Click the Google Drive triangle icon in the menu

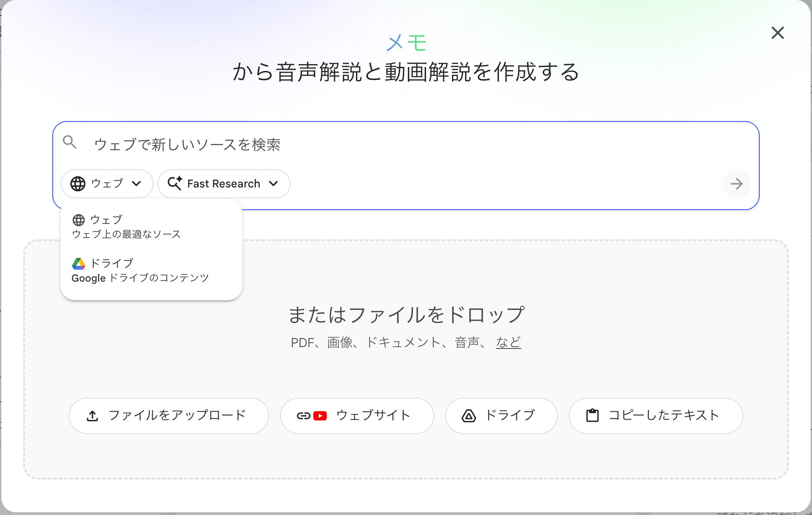pos(79,263)
